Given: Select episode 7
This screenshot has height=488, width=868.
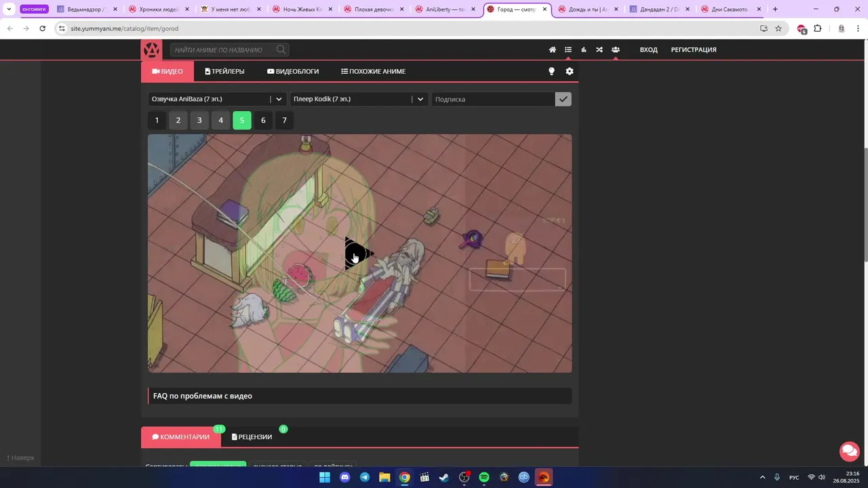Looking at the screenshot, I should pyautogui.click(x=284, y=120).
